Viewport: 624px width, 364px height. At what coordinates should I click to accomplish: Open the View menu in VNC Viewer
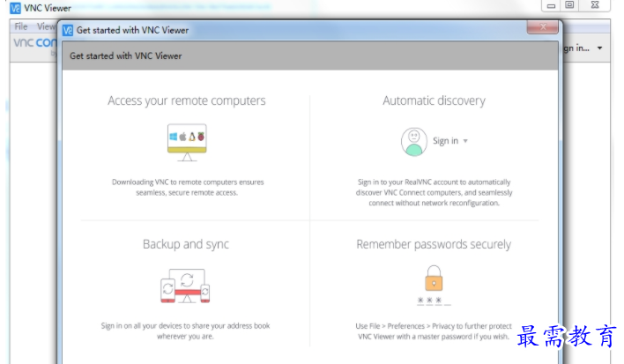(x=46, y=26)
